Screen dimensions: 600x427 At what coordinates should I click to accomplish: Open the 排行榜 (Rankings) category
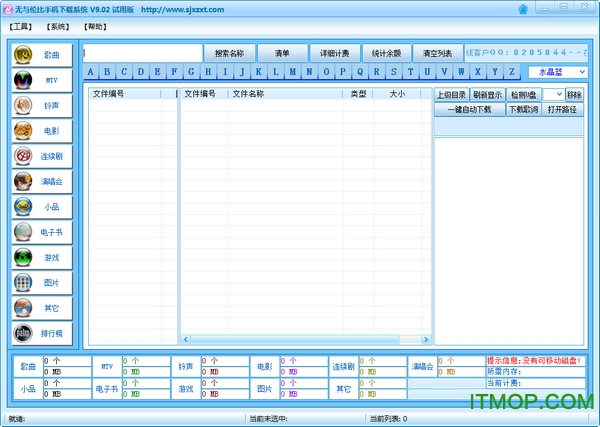coord(40,333)
